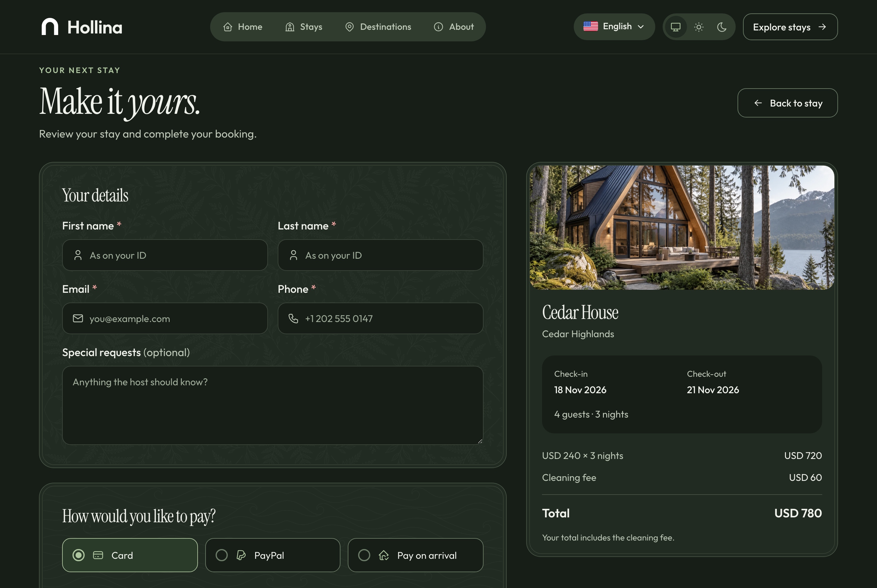
Task: Click the check-out date 21 Nov 2026
Action: pyautogui.click(x=713, y=390)
